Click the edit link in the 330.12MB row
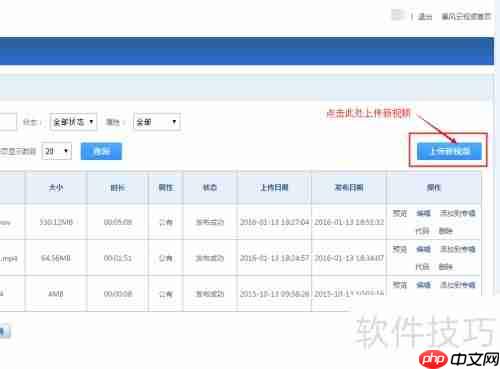This screenshot has width=500, height=369. tap(423, 213)
